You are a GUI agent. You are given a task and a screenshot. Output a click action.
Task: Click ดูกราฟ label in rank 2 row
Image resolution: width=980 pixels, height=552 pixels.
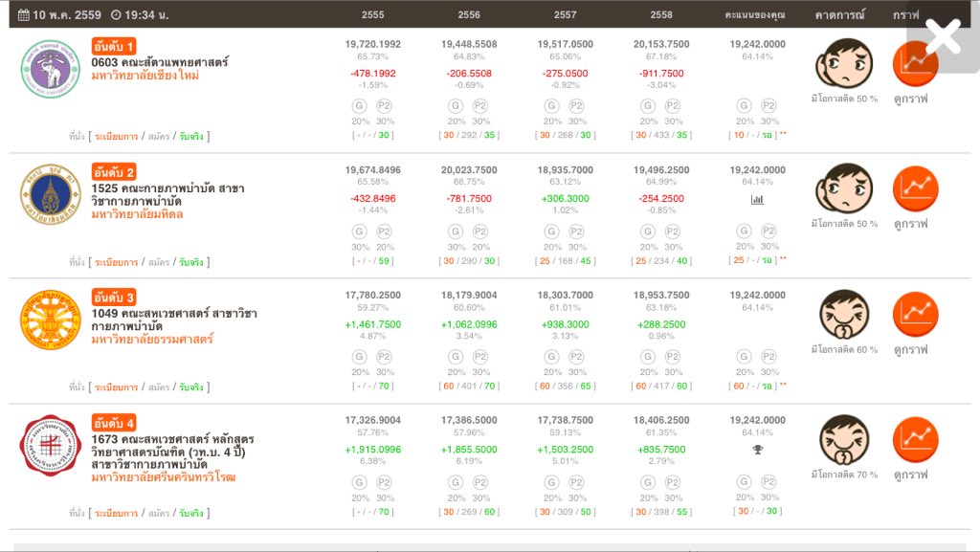pyautogui.click(x=911, y=224)
